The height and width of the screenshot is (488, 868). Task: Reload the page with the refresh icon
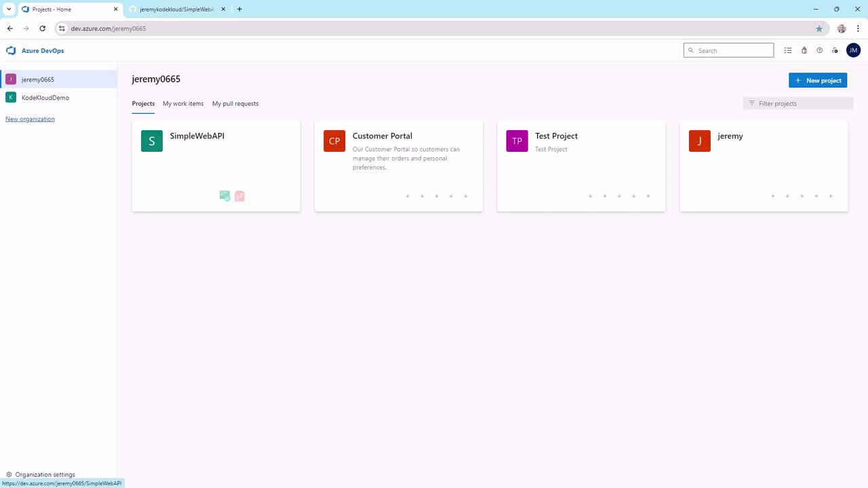[43, 28]
